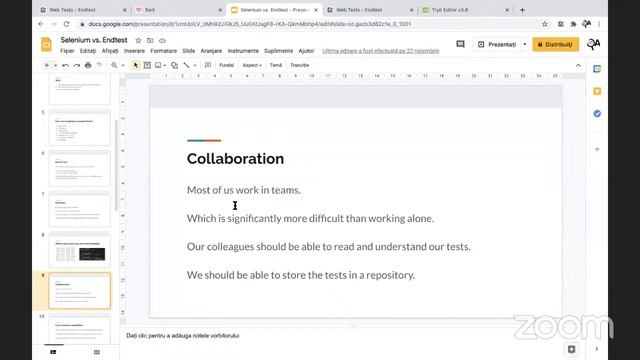Select slide 5 thumbnail
640x360 pixels.
pyautogui.click(x=80, y=128)
